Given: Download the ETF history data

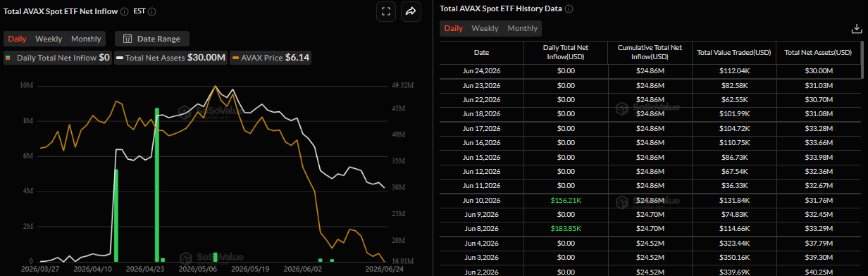Looking at the screenshot, I should click(x=856, y=29).
